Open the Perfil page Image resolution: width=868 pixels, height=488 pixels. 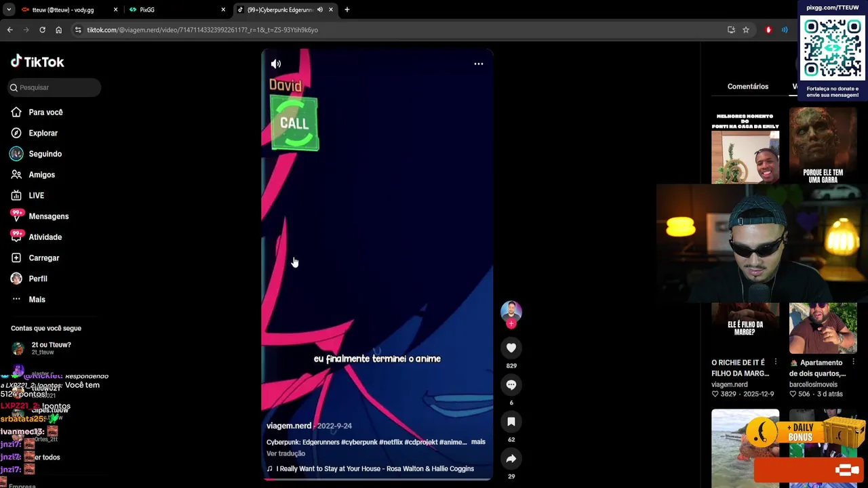[x=37, y=279]
